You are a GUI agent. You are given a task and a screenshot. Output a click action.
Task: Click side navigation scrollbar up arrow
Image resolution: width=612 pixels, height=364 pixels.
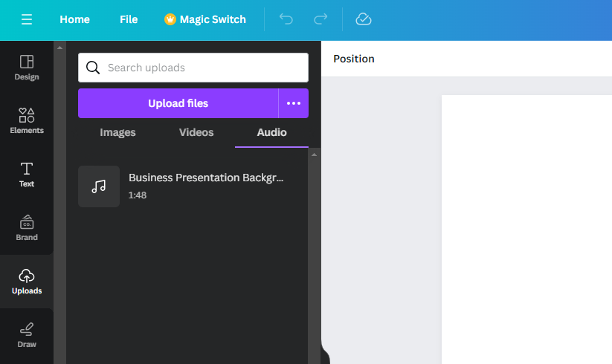(59, 48)
